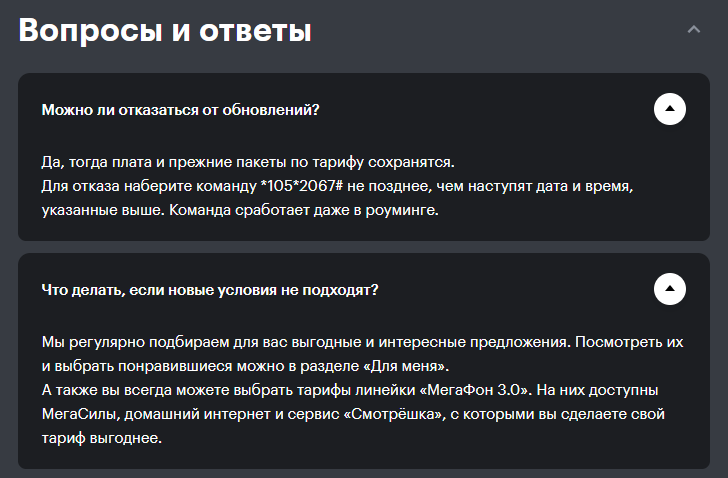728x478 pixels.
Task: Click the *105*2067# command text
Action: click(302, 186)
